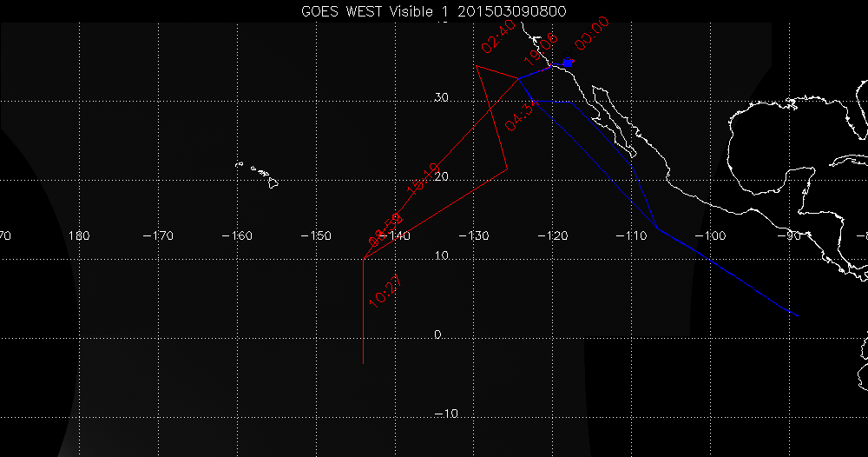Select the 10:27 red time label

[x=385, y=291]
